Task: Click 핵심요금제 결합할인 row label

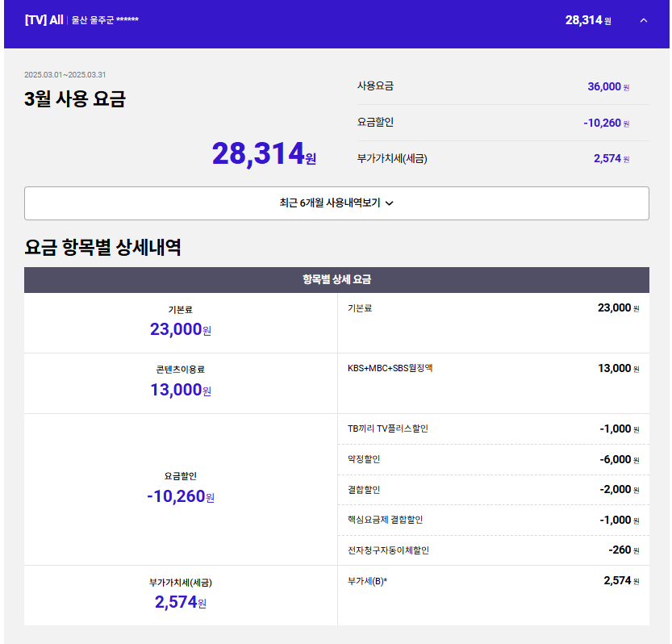Action: point(386,520)
